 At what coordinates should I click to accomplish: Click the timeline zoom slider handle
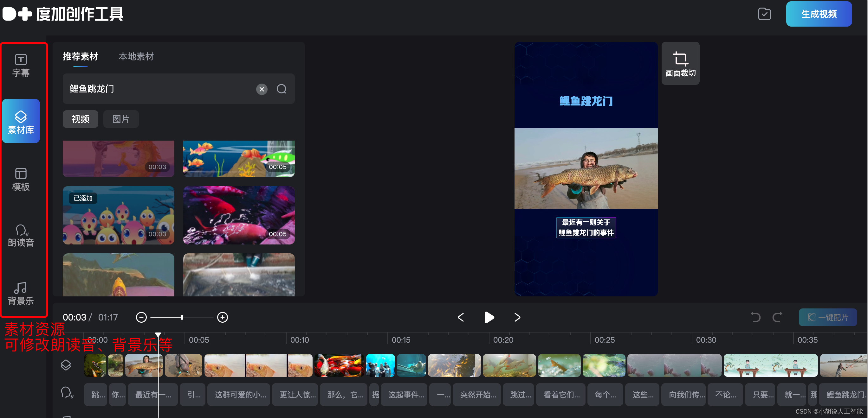pyautogui.click(x=182, y=317)
